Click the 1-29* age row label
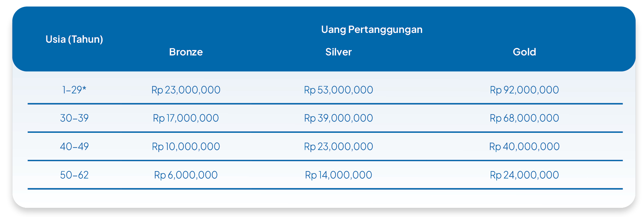644x217 pixels. coord(74,90)
